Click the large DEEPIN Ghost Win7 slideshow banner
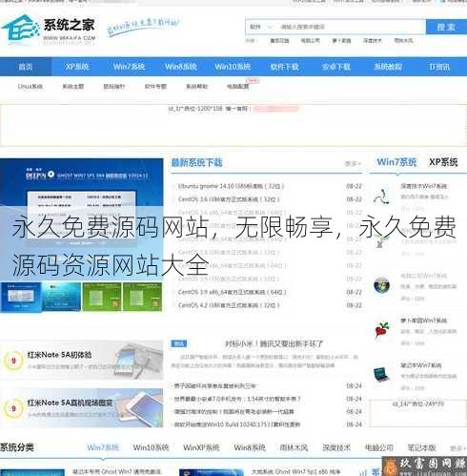 (x=82, y=219)
